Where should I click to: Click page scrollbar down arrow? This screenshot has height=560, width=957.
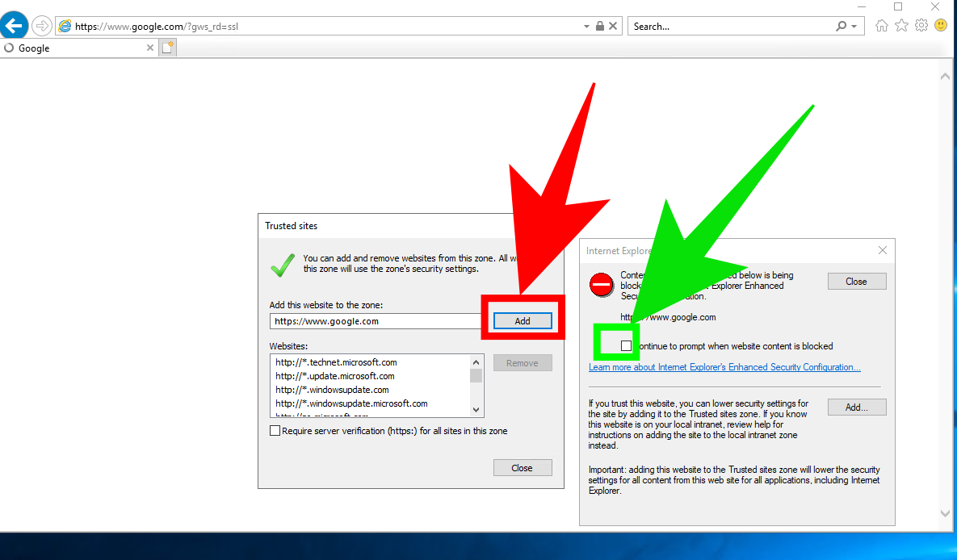pos(945,514)
